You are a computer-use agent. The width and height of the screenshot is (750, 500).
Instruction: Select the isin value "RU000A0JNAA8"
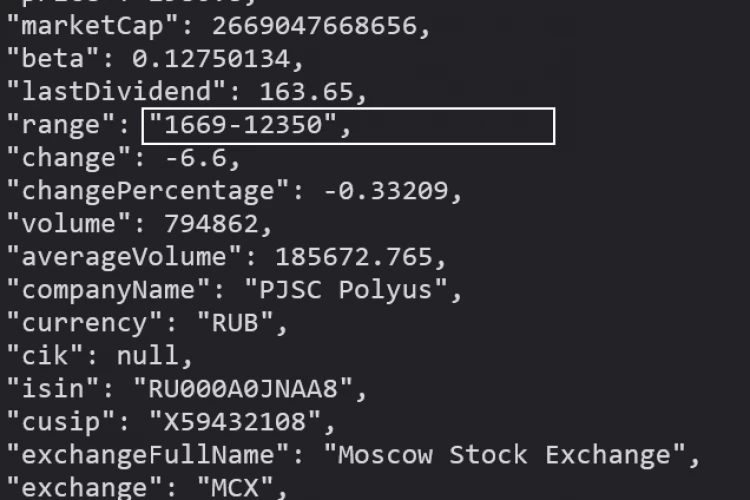(243, 389)
